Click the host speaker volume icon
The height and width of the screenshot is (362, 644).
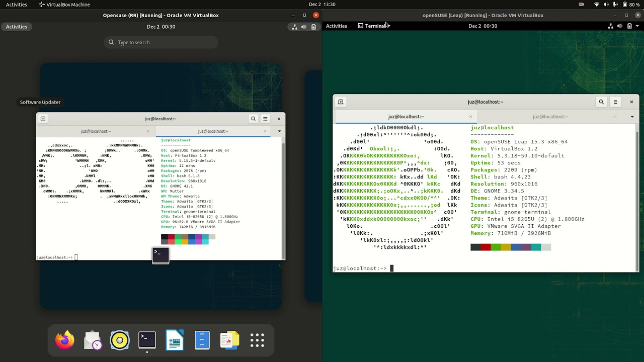pyautogui.click(x=606, y=5)
